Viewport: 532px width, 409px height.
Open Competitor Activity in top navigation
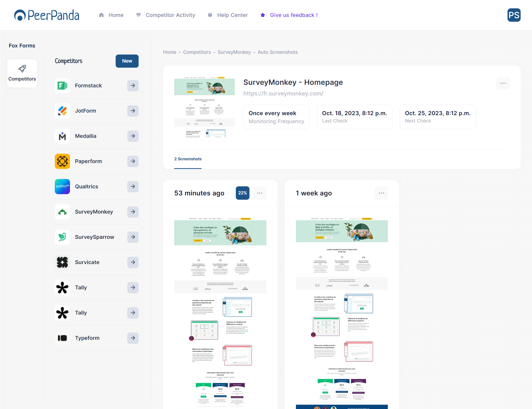coord(170,15)
